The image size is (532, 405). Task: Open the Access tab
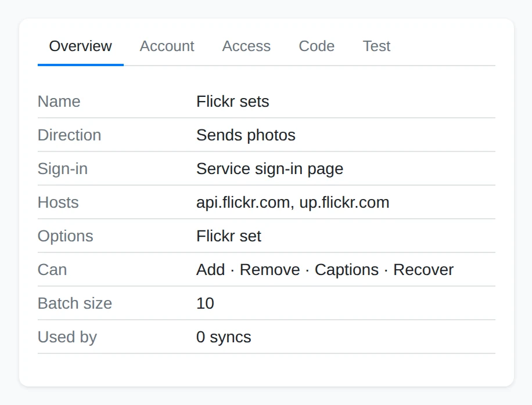[246, 46]
